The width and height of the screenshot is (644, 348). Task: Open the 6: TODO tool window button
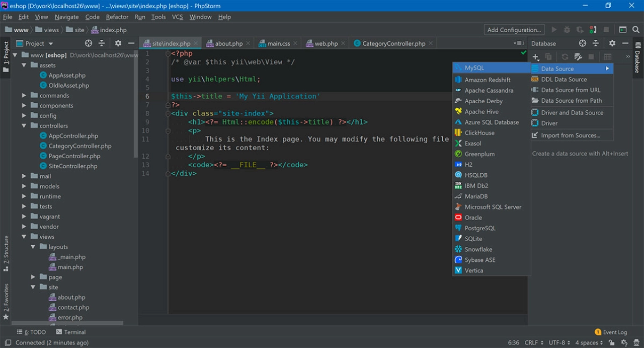(31, 332)
